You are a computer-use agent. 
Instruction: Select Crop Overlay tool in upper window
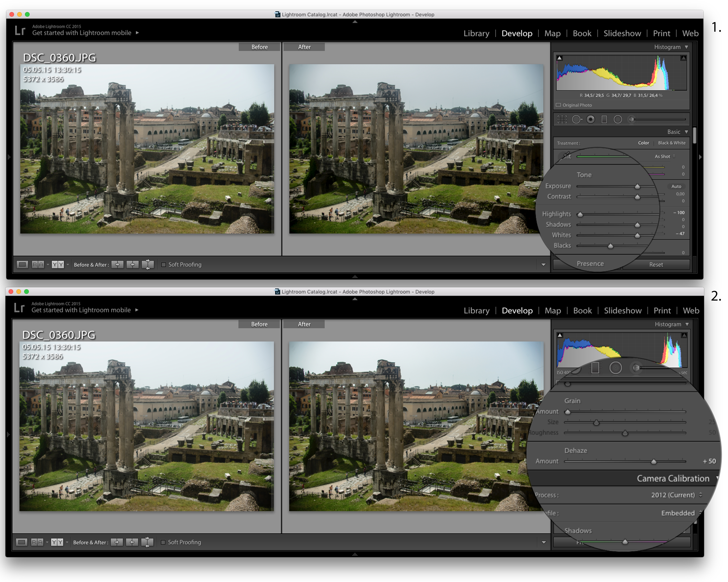coord(562,119)
